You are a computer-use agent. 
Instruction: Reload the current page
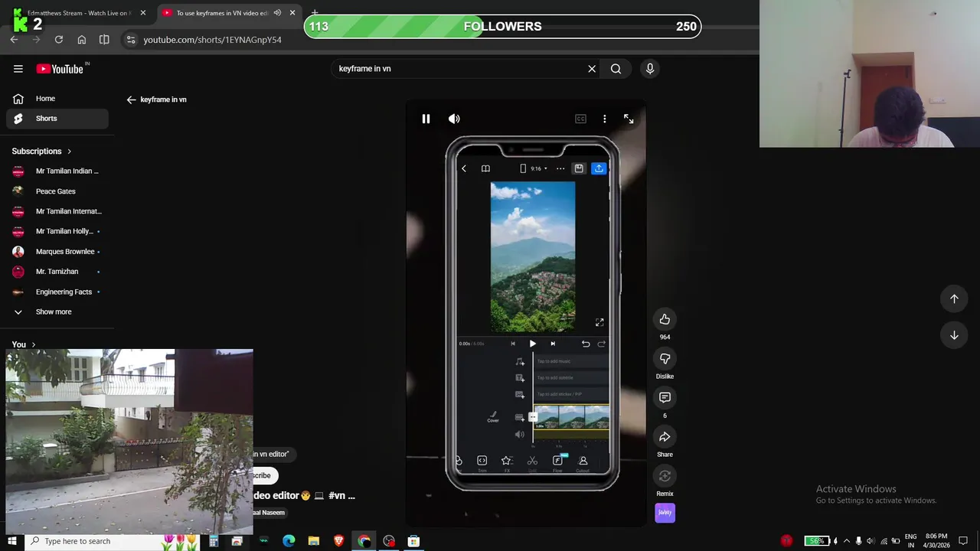coord(59,40)
